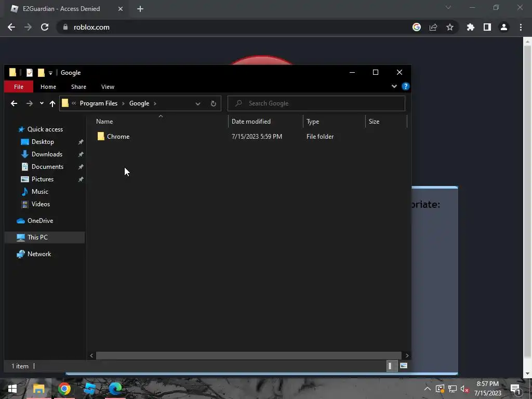Open the File menu
Image resolution: width=532 pixels, height=399 pixels.
[19, 87]
